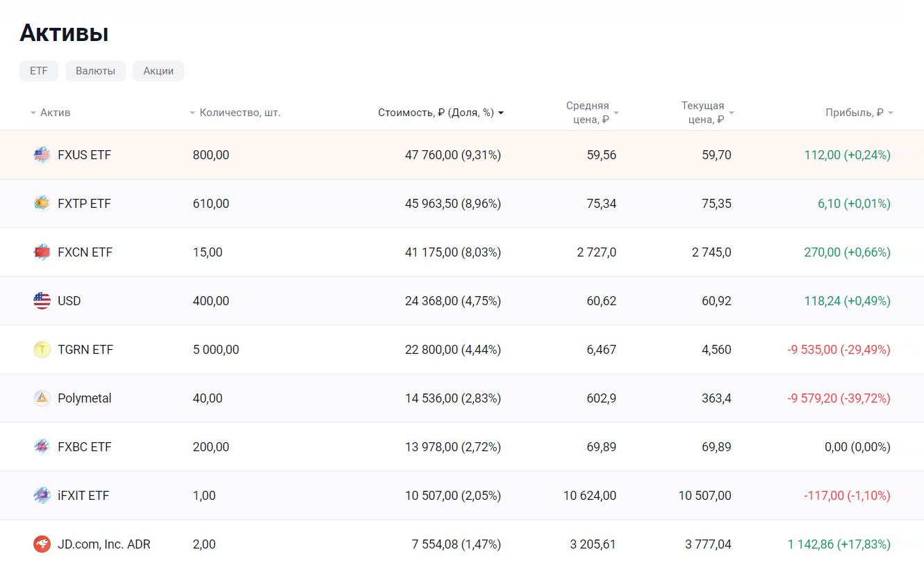Open the FXUS ETF asset name
This screenshot has width=924, height=584.
(84, 155)
